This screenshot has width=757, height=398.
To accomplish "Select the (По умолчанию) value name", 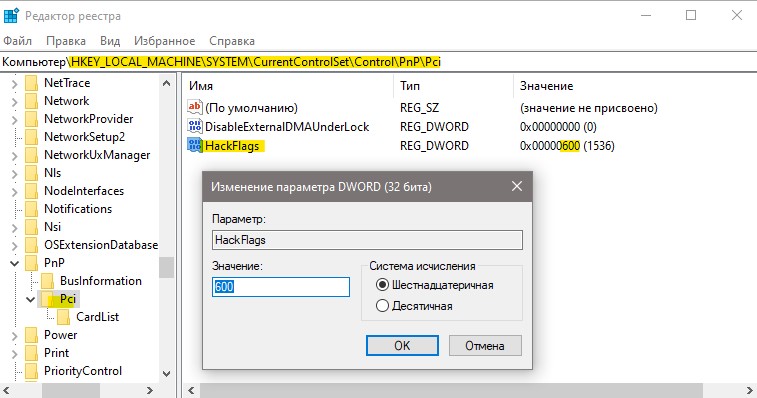I will pyautogui.click(x=252, y=108).
